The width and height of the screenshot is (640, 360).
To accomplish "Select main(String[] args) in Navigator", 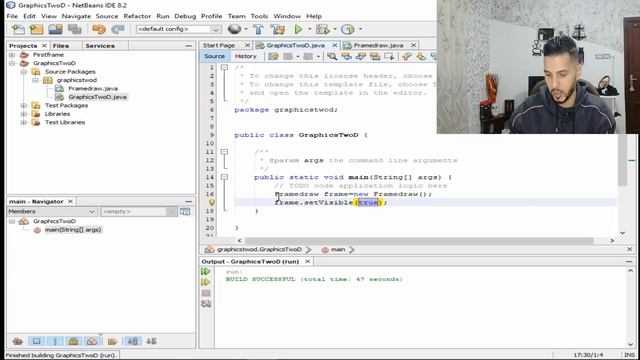I will coord(73,230).
